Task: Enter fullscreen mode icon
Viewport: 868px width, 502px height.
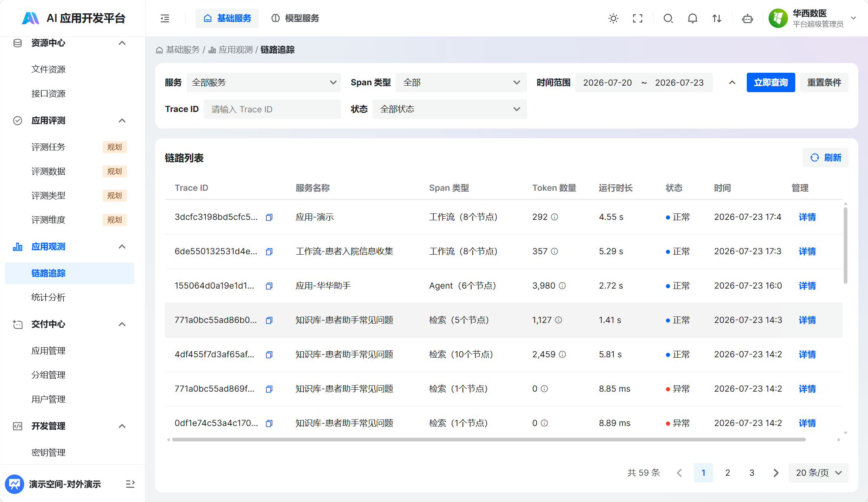Action: pyautogui.click(x=638, y=18)
